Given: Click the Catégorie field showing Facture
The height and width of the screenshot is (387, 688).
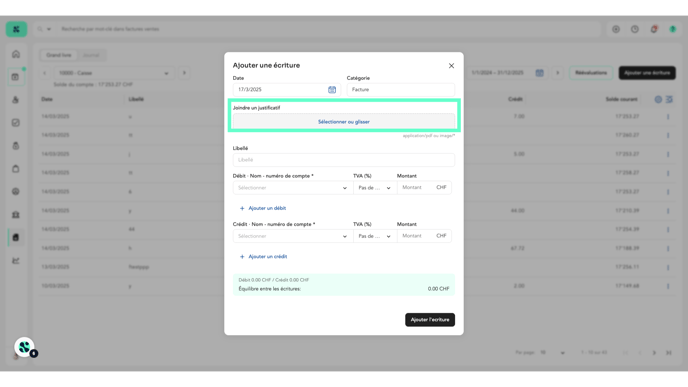Looking at the screenshot, I should pyautogui.click(x=401, y=90).
